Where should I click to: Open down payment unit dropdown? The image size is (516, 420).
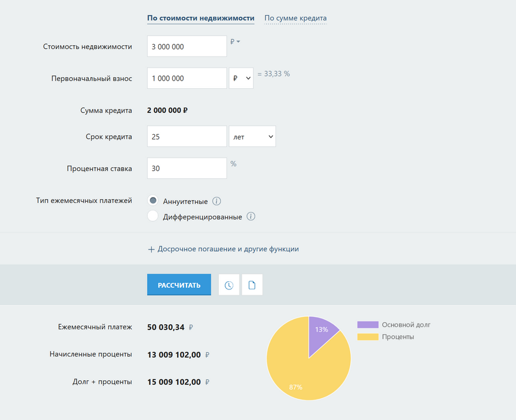tap(241, 78)
